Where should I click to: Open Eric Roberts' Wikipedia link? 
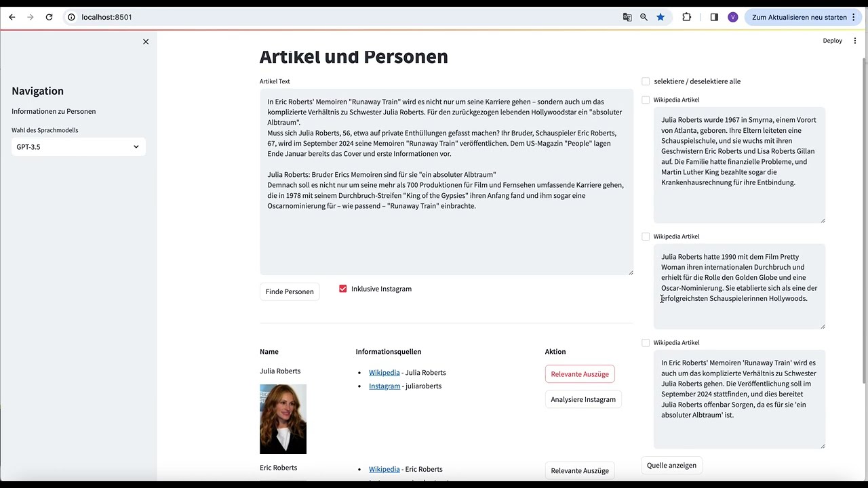tap(384, 469)
